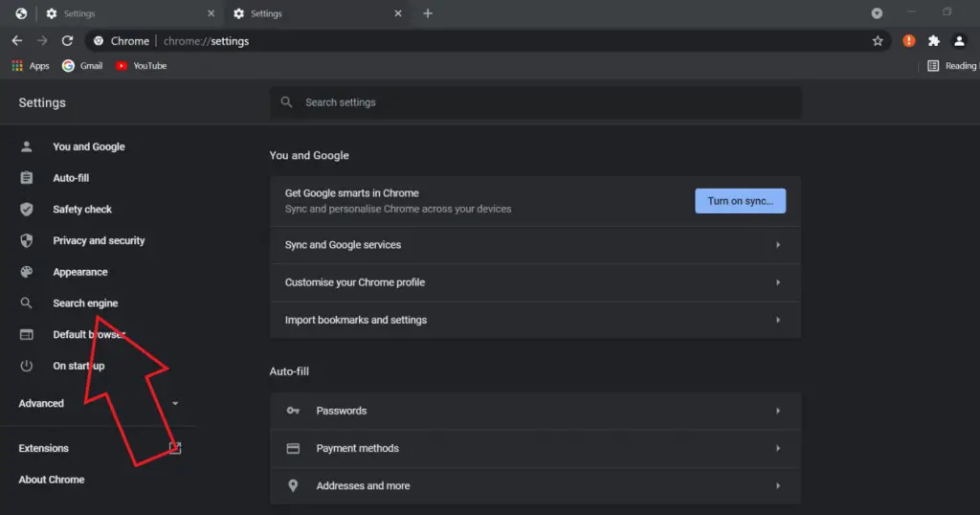The image size is (980, 515).
Task: Click the clipboard icon beside Auto-fill
Action: [x=26, y=178]
